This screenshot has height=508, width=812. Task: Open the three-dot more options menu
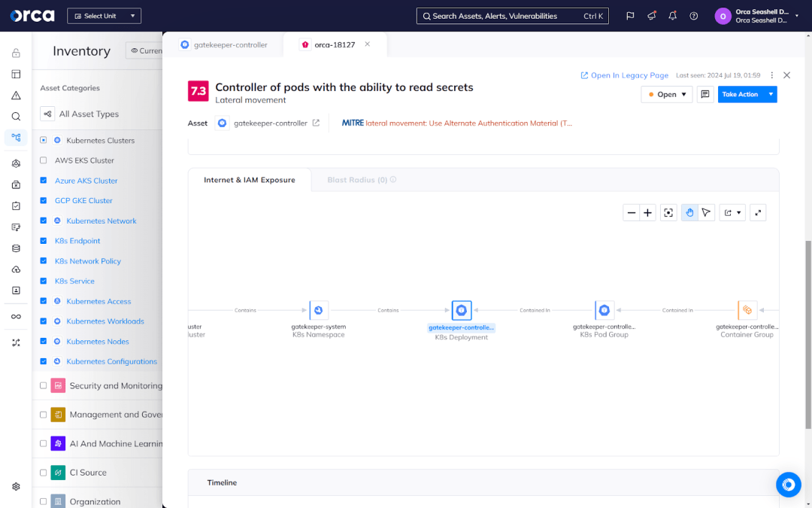click(x=771, y=75)
